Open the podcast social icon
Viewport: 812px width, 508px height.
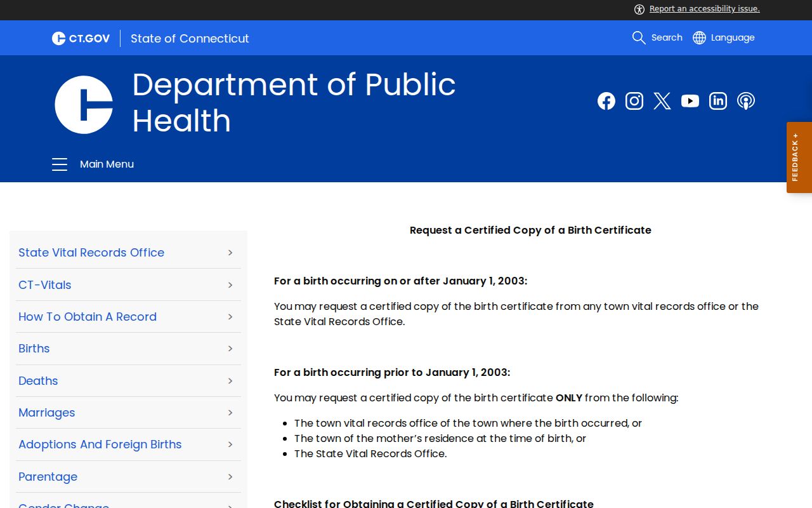(746, 101)
